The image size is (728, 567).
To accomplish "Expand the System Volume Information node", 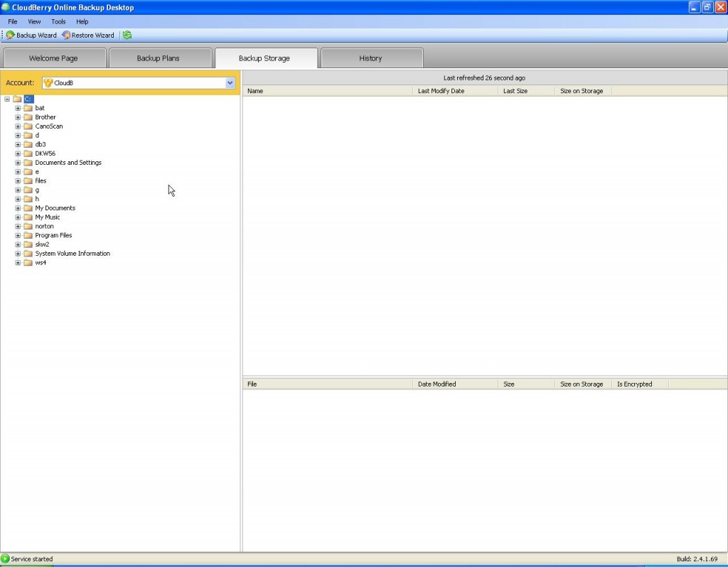I will pos(18,254).
